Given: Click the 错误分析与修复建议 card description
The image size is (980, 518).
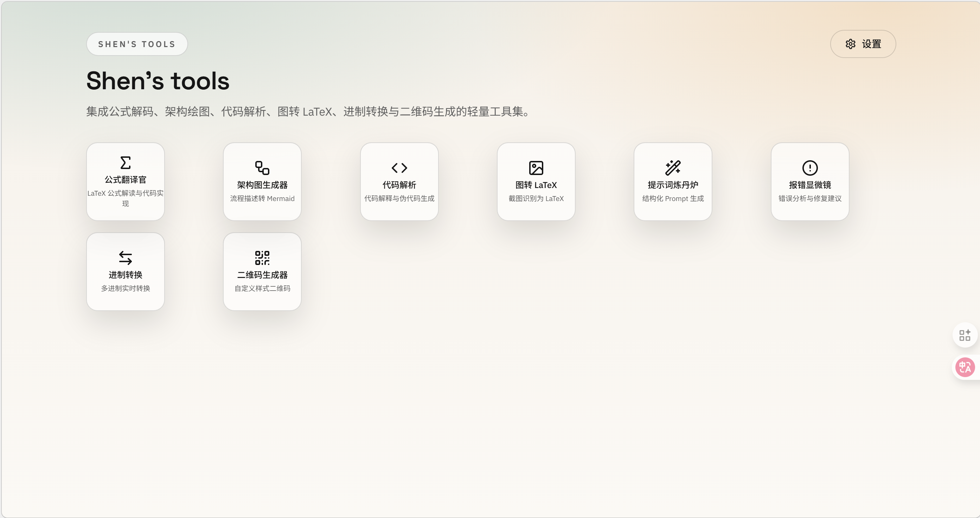Looking at the screenshot, I should [x=810, y=199].
